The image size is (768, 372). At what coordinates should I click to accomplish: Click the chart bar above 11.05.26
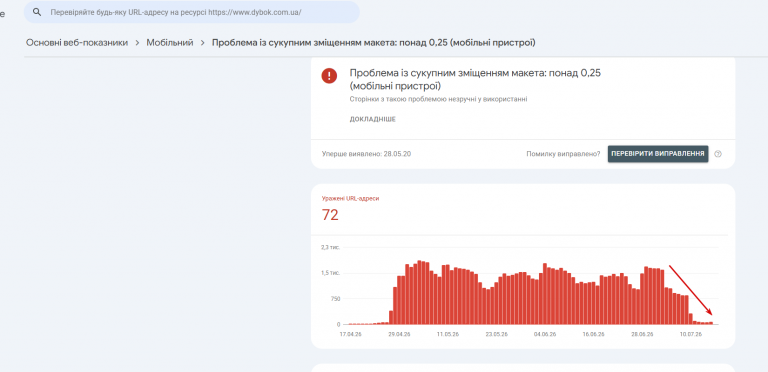(x=448, y=295)
